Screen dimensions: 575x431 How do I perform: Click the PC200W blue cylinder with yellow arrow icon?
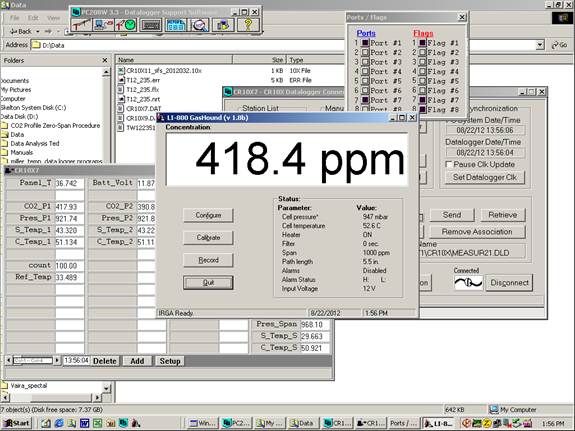[x=223, y=25]
